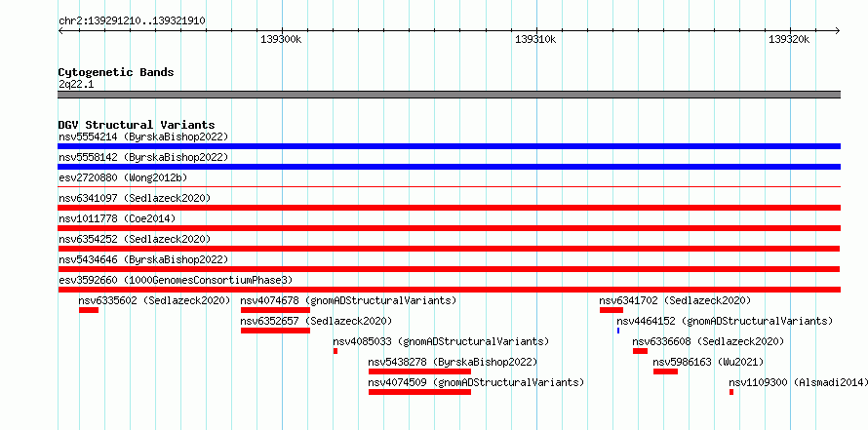Screen dimensions: 868x430
Task: Select the nsv6354252 (Sedlazeck2020) label
Action: pyautogui.click(x=135, y=239)
